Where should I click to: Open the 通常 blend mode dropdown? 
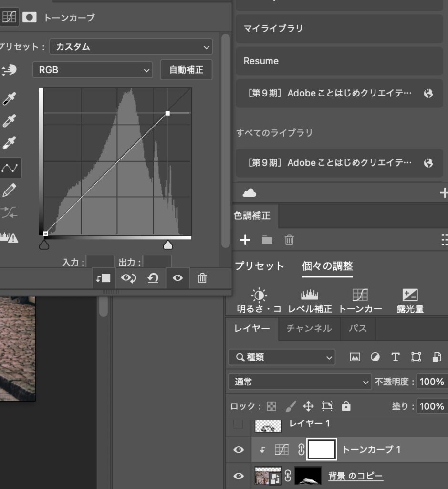300,382
